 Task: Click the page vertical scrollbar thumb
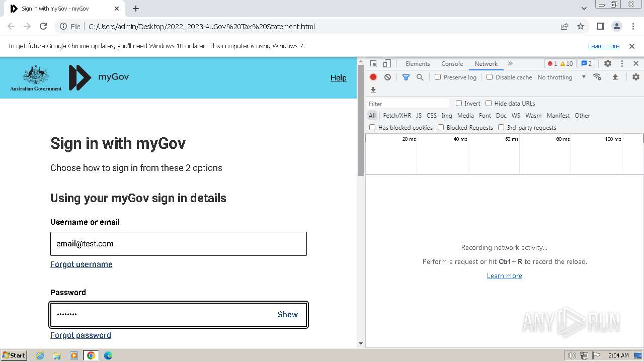tap(360, 121)
